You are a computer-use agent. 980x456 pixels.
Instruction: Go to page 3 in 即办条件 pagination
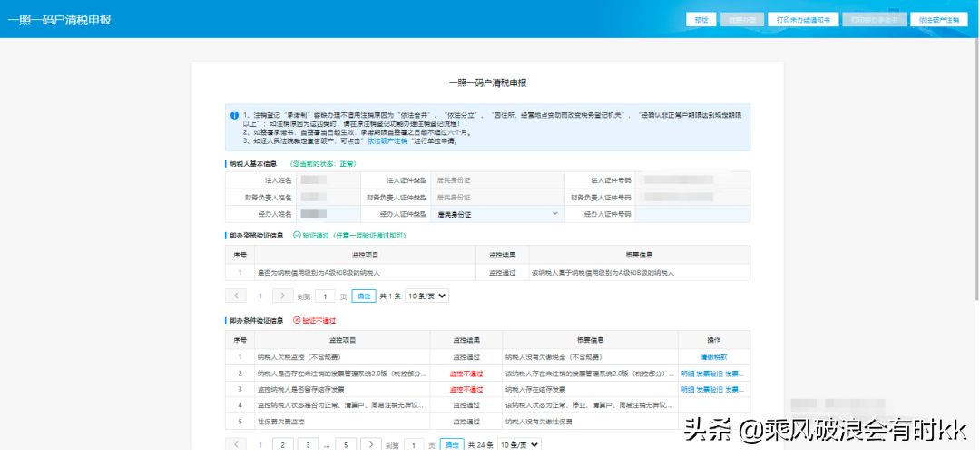308,445
